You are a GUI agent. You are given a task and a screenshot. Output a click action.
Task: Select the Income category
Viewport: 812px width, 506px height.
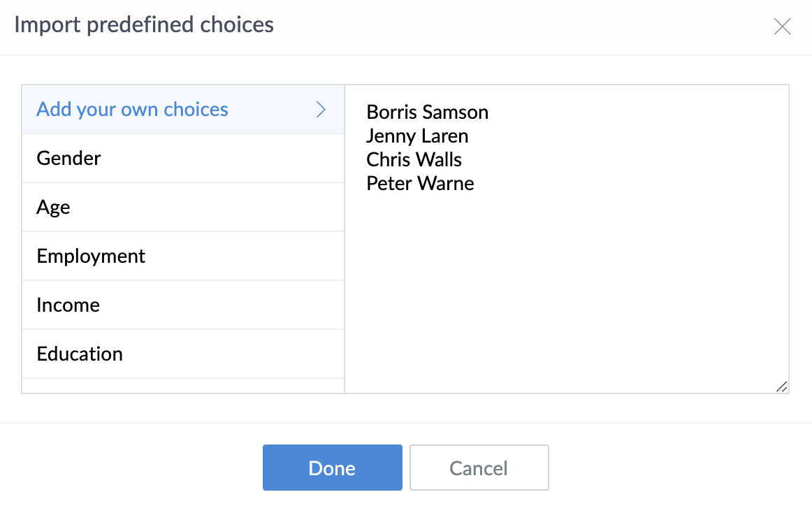click(68, 305)
